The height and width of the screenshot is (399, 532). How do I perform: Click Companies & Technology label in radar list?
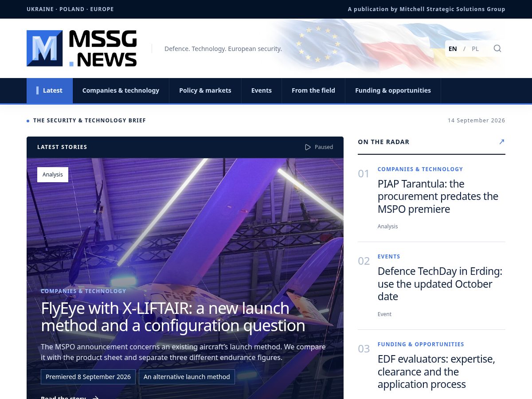[420, 169]
